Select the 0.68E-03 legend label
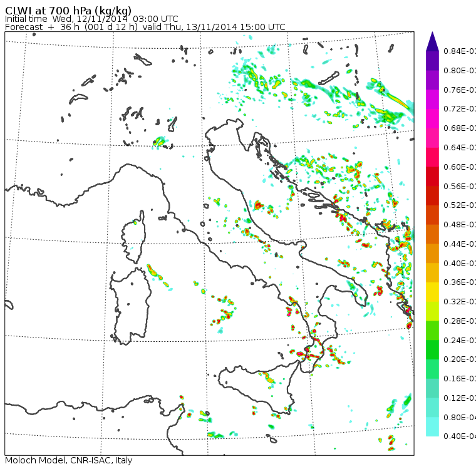 coord(460,128)
